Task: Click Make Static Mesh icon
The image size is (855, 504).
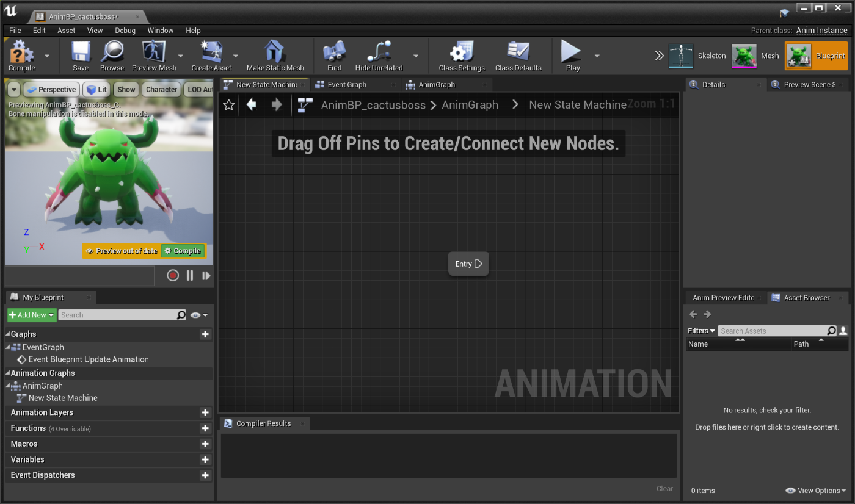Action: tap(275, 56)
